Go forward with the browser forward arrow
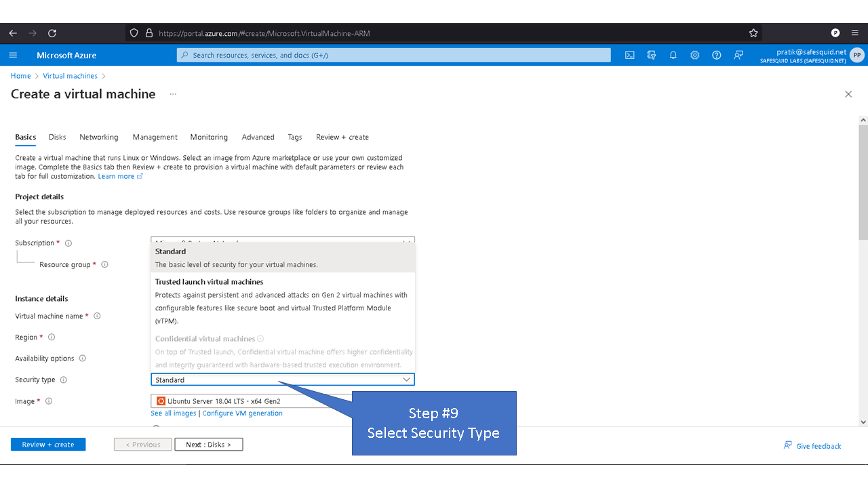This screenshot has height=488, width=868. click(33, 33)
